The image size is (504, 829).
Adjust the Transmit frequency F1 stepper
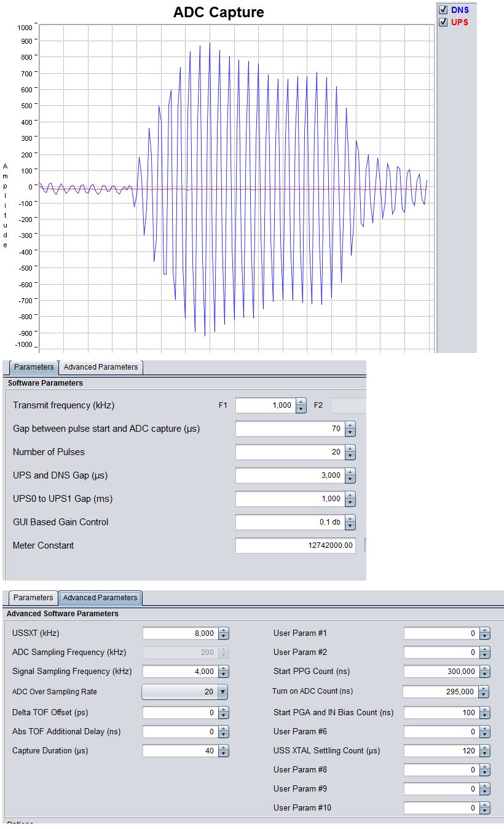[301, 405]
